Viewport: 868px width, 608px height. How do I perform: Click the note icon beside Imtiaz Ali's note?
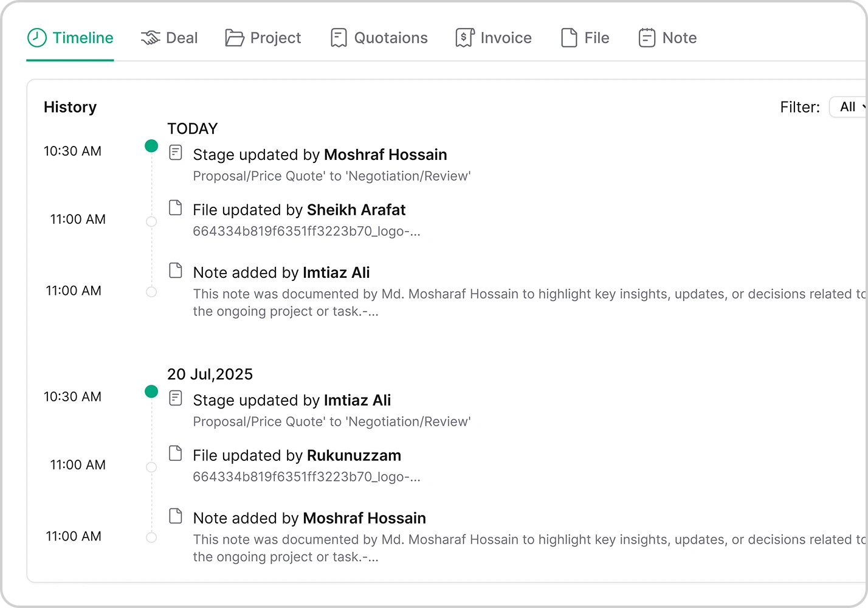click(176, 270)
